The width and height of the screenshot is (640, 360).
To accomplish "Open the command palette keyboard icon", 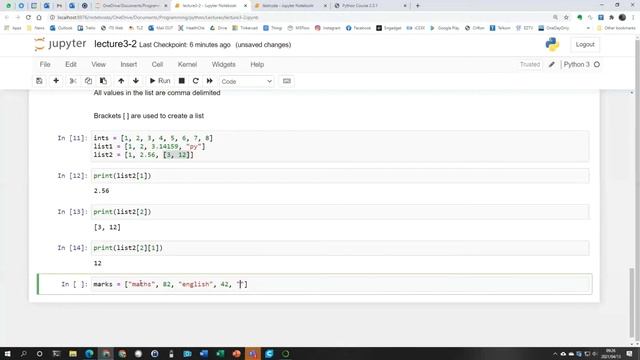I will 287,81.
